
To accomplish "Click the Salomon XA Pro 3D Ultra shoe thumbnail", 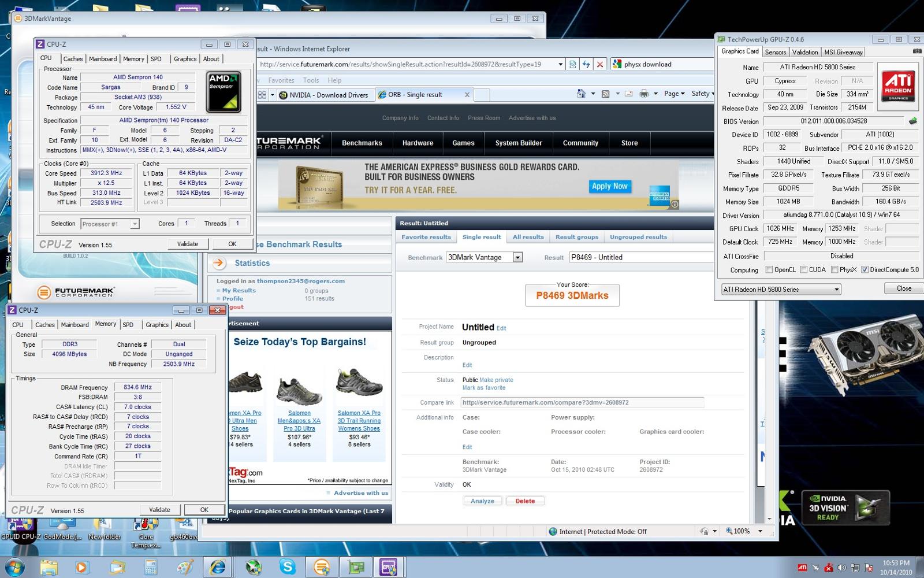I will [299, 391].
